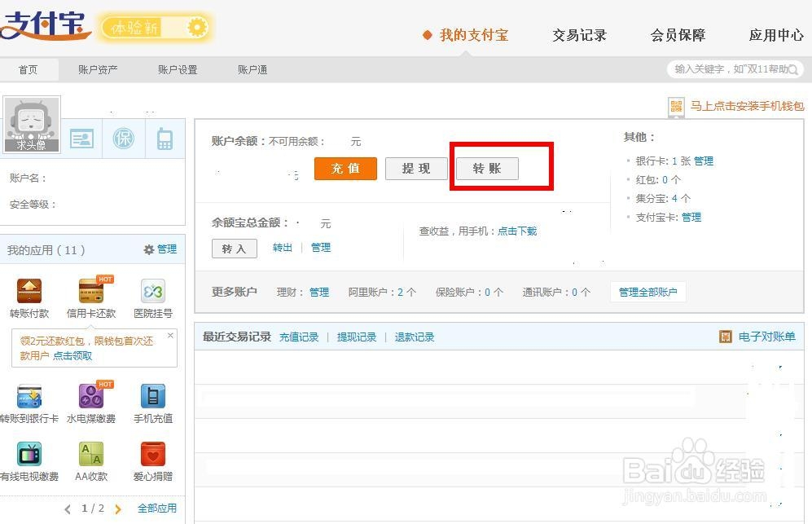The height and width of the screenshot is (524, 812).
Task: Click the 通讯账户 count 0
Action: pyautogui.click(x=574, y=293)
